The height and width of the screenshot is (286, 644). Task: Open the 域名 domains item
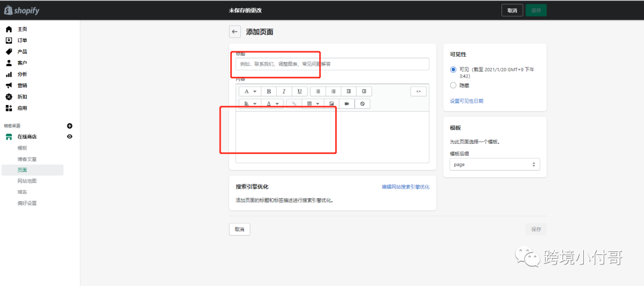pyautogui.click(x=22, y=192)
